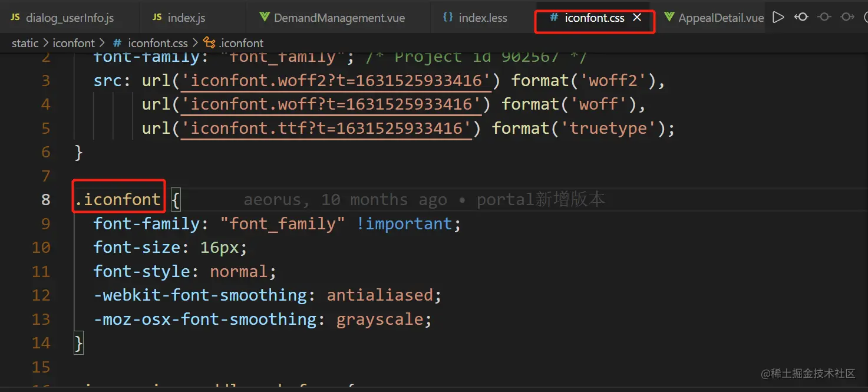Screen dimensions: 868x392
Task: Click line number 9 in the gutter
Action: tap(46, 224)
